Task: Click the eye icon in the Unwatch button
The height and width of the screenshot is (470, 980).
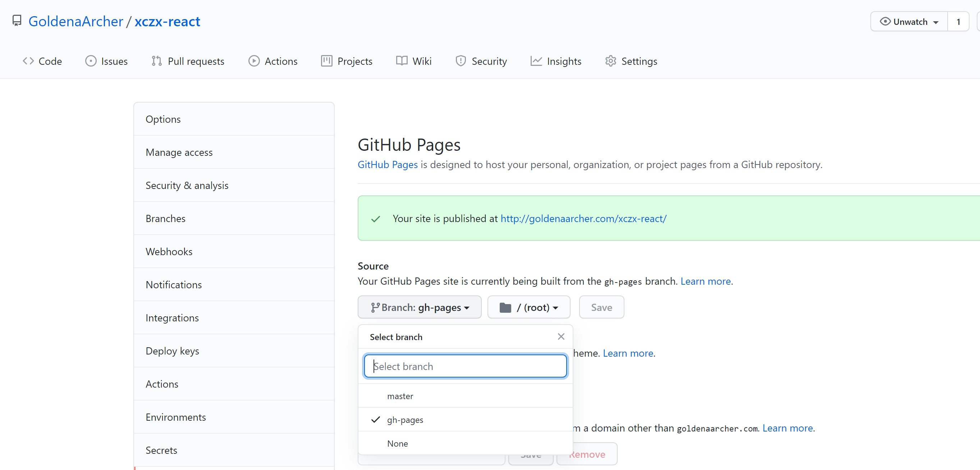Action: pos(885,21)
